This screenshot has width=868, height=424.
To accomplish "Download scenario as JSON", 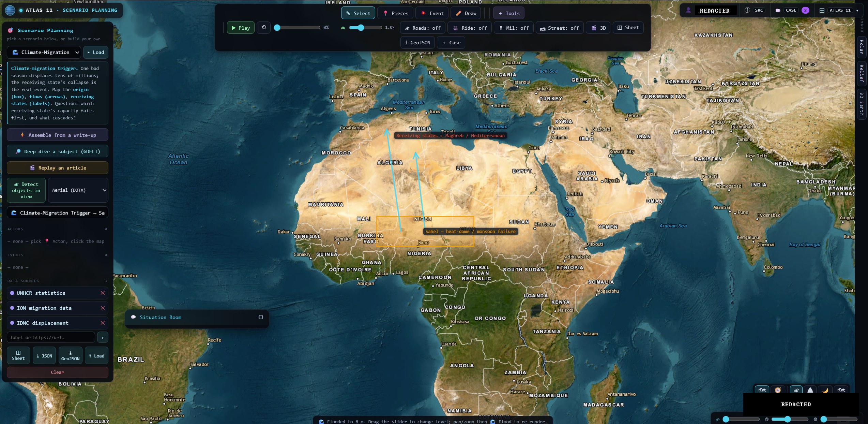I will pos(44,355).
